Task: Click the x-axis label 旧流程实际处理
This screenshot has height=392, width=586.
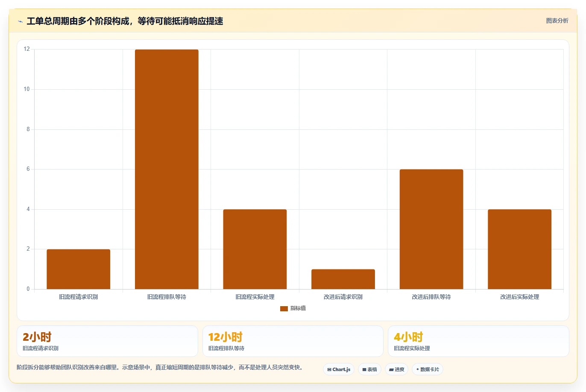Action: [x=255, y=297]
